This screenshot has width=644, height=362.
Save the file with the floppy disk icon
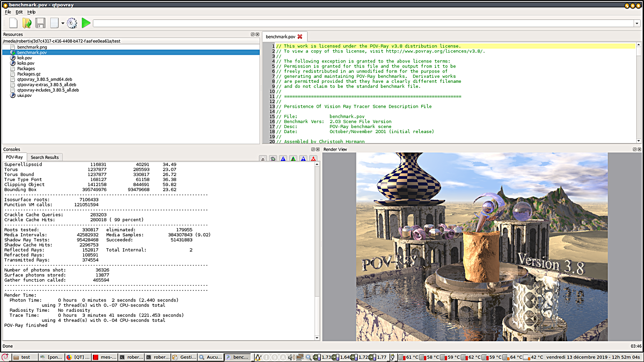pos(40,23)
